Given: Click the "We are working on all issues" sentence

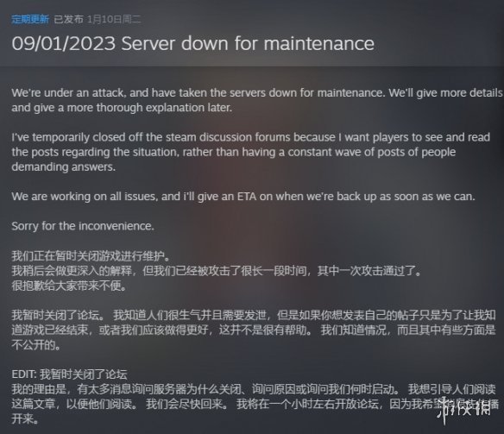Looking at the screenshot, I should (243, 196).
